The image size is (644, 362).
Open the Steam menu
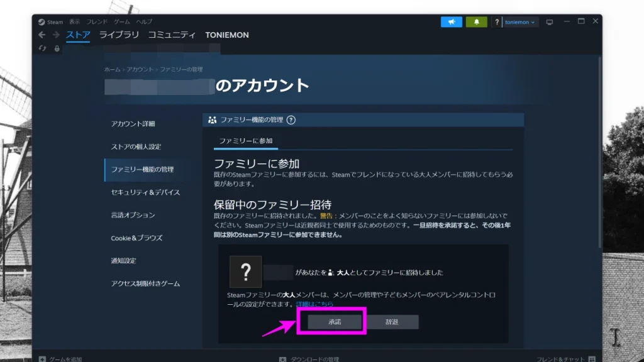[x=55, y=22]
